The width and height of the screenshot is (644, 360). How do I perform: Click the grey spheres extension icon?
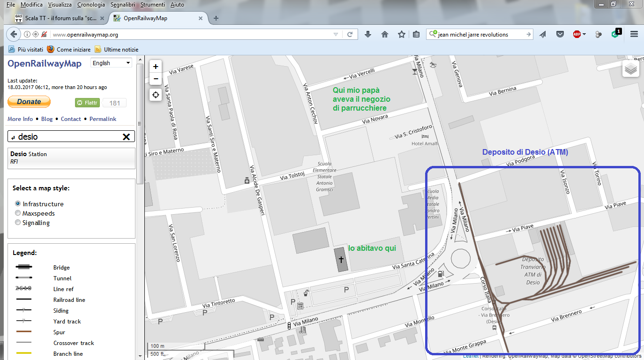pos(599,34)
